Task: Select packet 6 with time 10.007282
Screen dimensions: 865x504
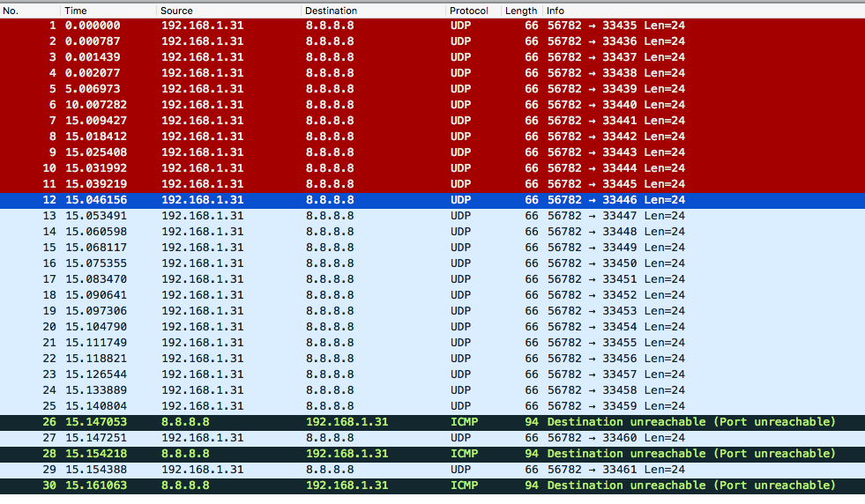Action: [x=353, y=105]
